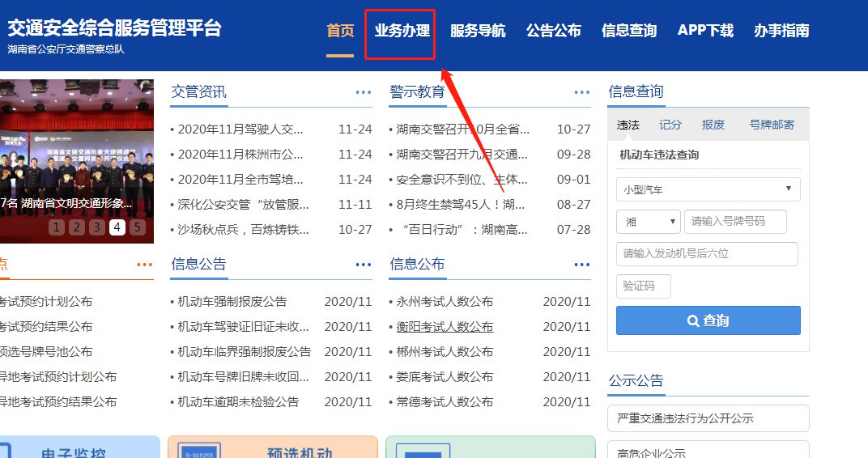This screenshot has height=458, width=868.
Task: Select the 号牌邮寄 tab
Action: [x=772, y=125]
